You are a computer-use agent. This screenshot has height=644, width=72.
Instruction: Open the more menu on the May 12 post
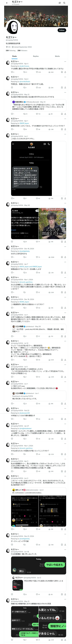pyautogui.click(x=65, y=92)
